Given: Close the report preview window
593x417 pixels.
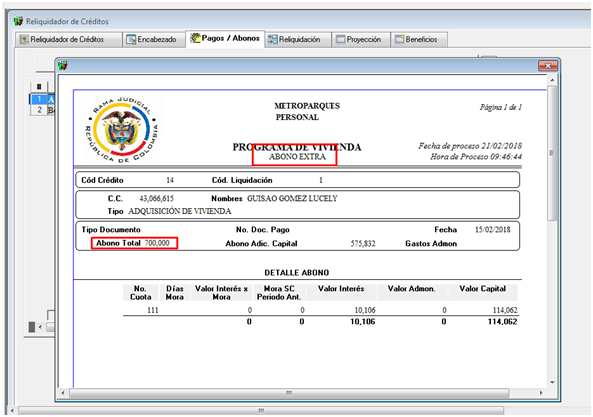Looking at the screenshot, I should (548, 66).
